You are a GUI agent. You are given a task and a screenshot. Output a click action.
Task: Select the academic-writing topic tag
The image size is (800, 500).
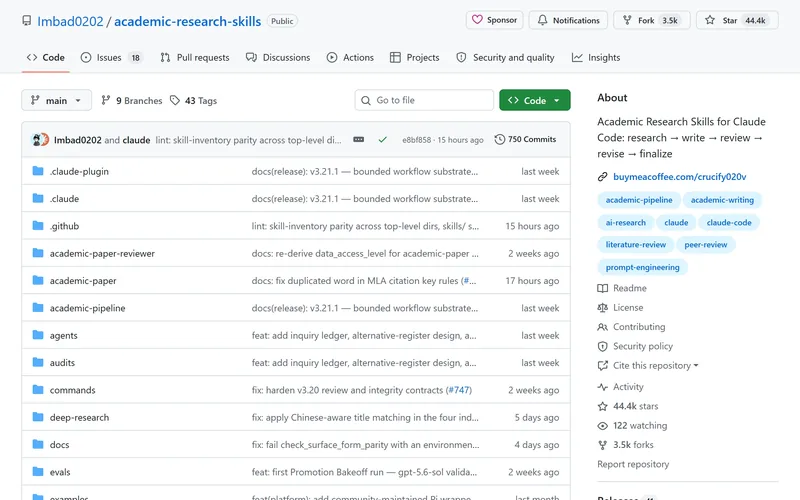tap(722, 200)
